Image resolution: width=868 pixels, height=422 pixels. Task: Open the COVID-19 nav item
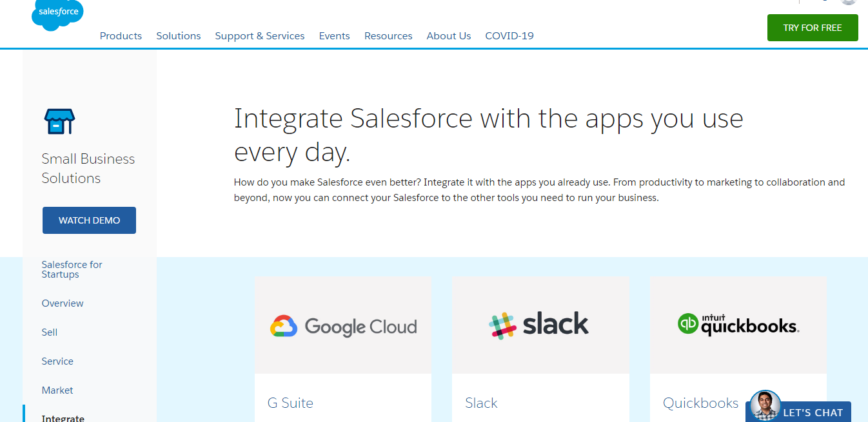point(509,36)
